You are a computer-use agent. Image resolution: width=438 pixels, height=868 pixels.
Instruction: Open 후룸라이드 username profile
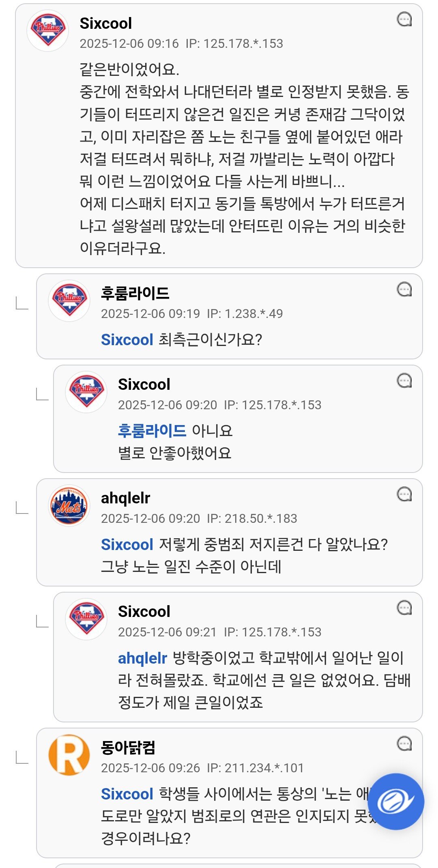(x=135, y=293)
